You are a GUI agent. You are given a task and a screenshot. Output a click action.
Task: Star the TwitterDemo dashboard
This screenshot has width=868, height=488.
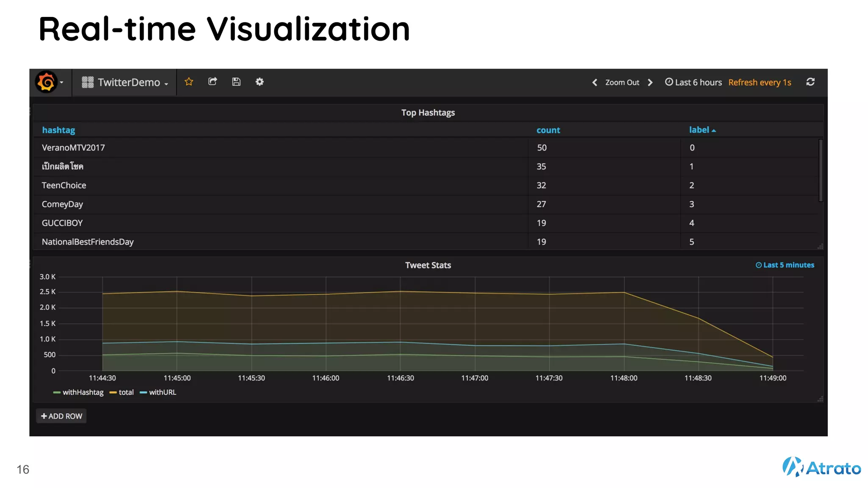(189, 82)
